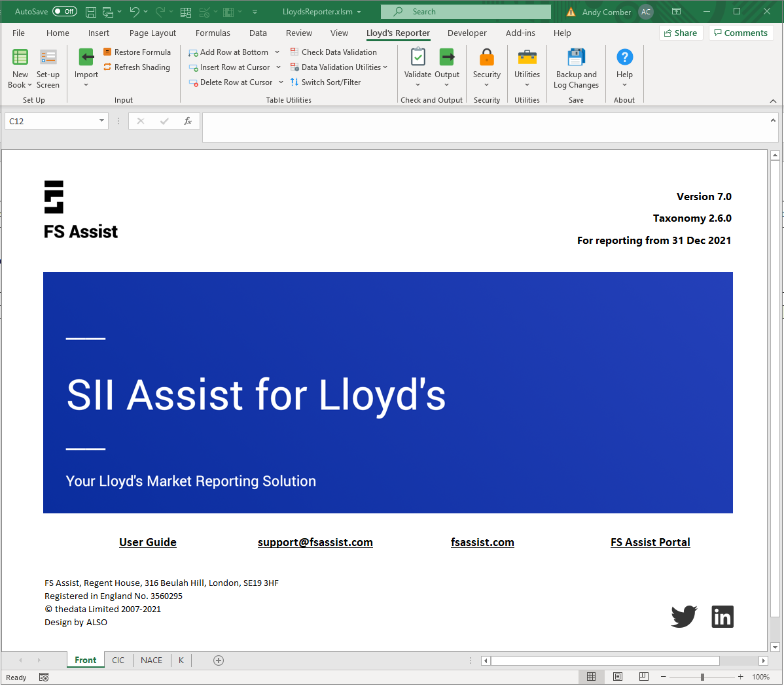
Task: Run Check Data Validation
Action: coord(334,52)
